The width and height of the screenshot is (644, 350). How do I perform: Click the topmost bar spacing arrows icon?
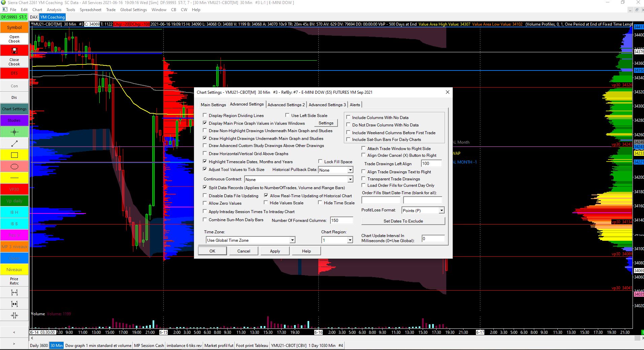pos(14,292)
